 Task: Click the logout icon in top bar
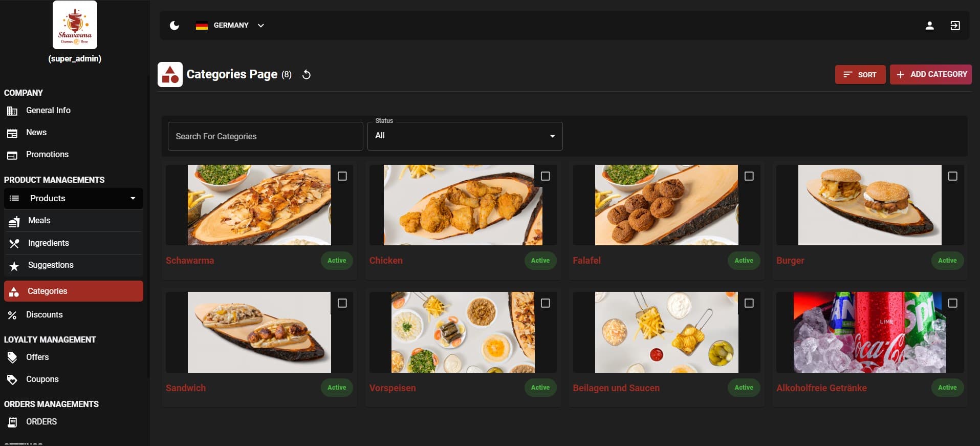(955, 26)
